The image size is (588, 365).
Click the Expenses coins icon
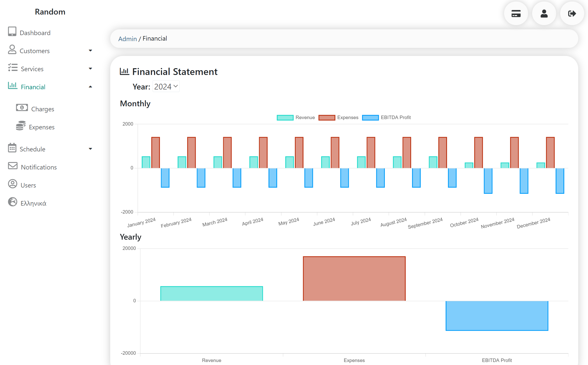21,126
